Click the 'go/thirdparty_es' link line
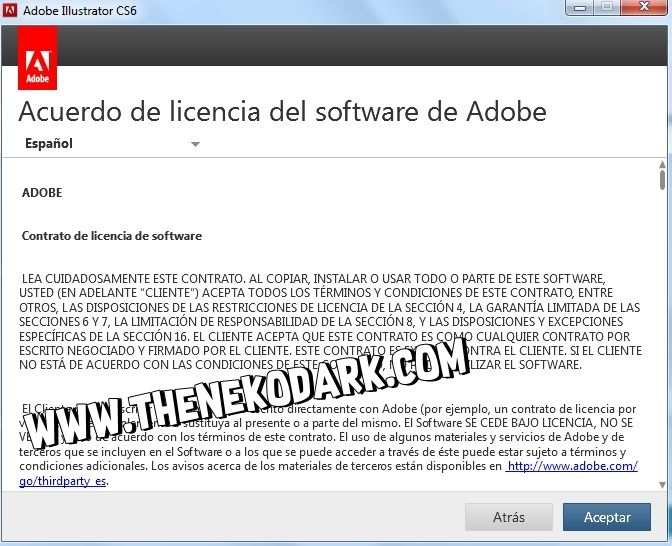The height and width of the screenshot is (546, 672). [64, 481]
